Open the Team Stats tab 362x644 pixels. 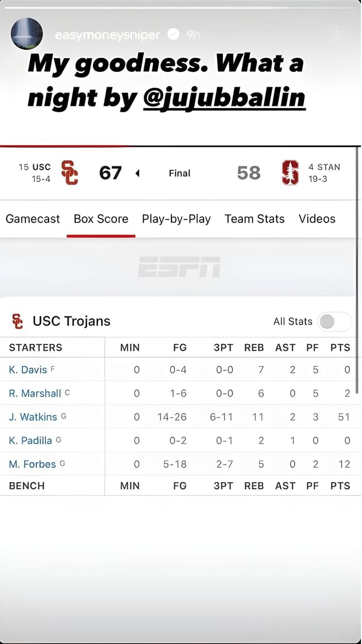tap(255, 219)
